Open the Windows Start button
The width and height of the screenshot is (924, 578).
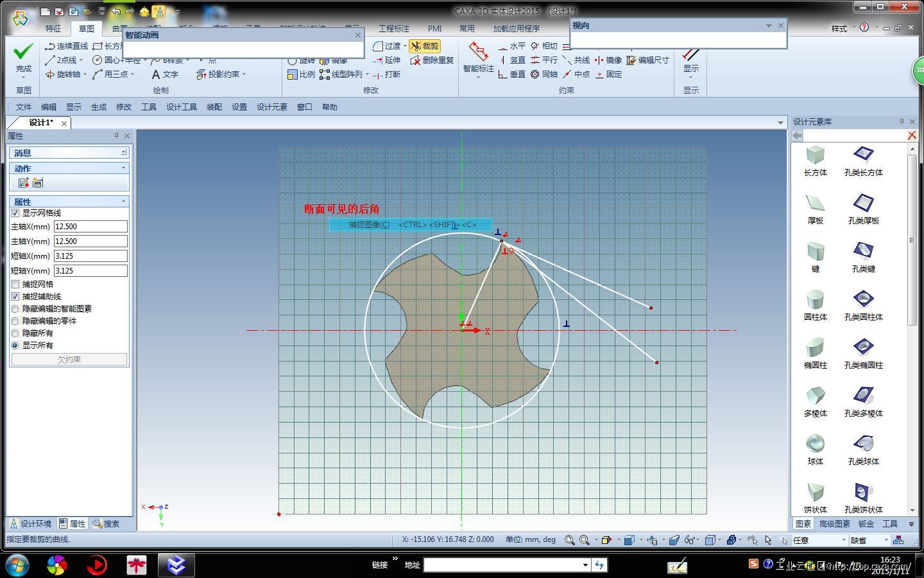pos(16,565)
